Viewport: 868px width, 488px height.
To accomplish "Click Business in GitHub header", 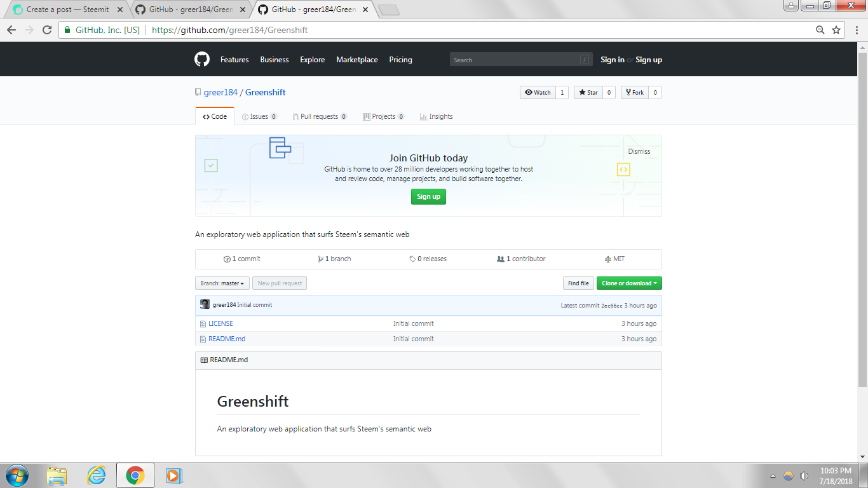I will tap(275, 60).
